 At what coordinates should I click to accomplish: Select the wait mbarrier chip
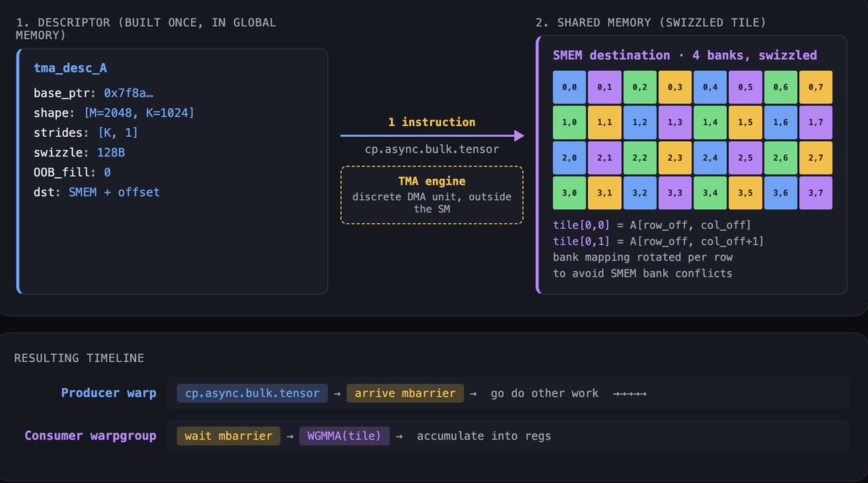[228, 436]
